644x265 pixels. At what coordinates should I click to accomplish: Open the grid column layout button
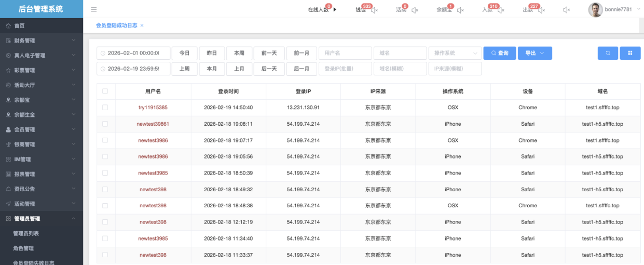point(630,53)
